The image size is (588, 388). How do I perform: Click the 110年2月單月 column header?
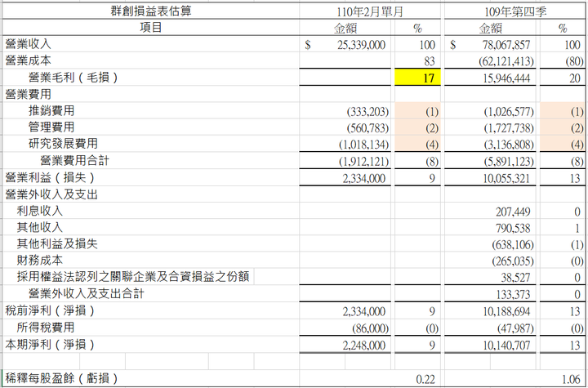click(369, 12)
